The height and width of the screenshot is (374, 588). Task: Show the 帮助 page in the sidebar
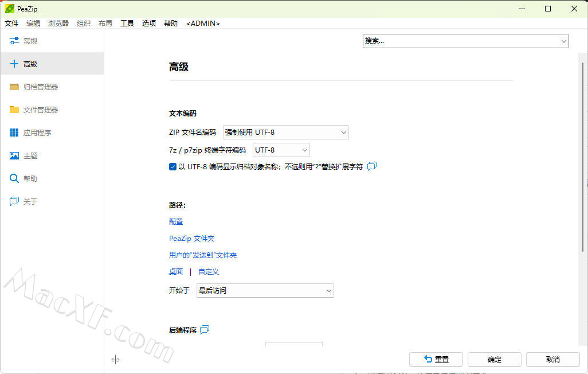[52, 178]
